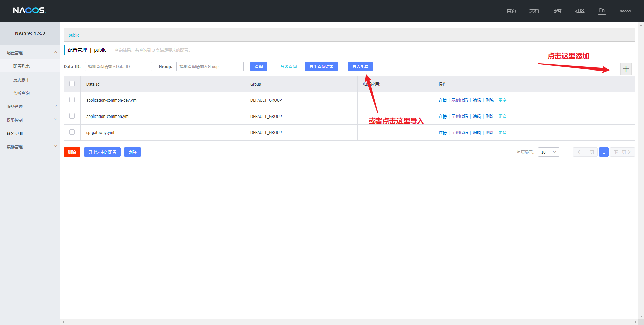Open the NACOS logo home link
Screen dimensions: 644x325
30,10
